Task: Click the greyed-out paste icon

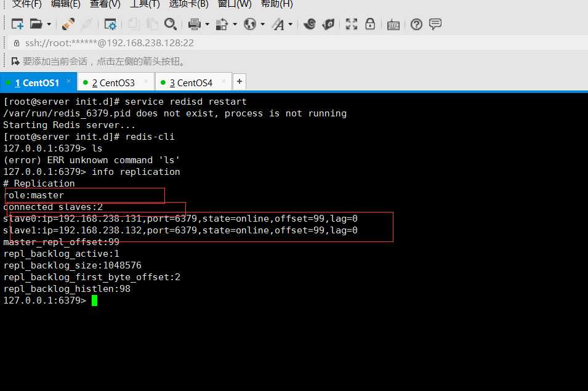Action: click(152, 25)
